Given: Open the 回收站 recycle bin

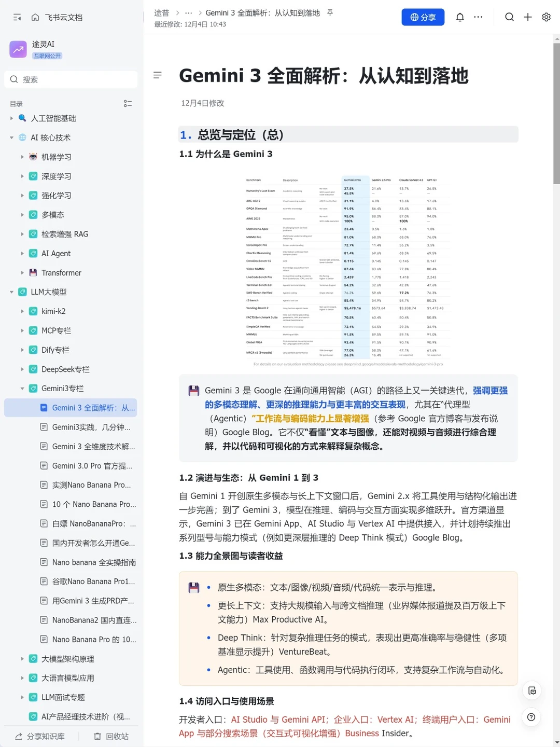Looking at the screenshot, I should point(111,736).
